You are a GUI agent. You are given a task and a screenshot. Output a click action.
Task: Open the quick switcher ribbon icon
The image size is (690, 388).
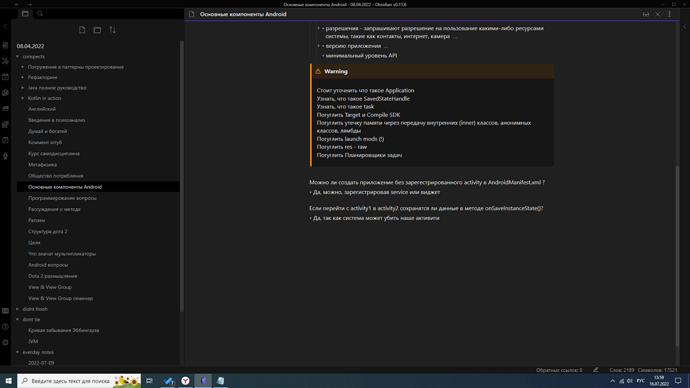coord(5,45)
